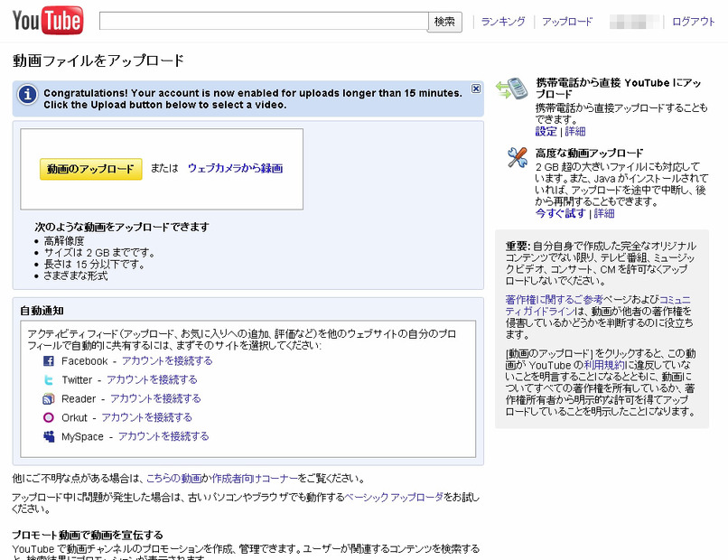Screen dimensions: 728x560
Task: Open the 作成者向けコーナー link
Action: point(255,479)
